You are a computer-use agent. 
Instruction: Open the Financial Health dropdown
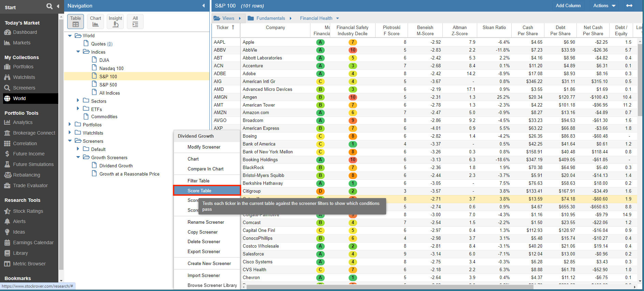[319, 18]
